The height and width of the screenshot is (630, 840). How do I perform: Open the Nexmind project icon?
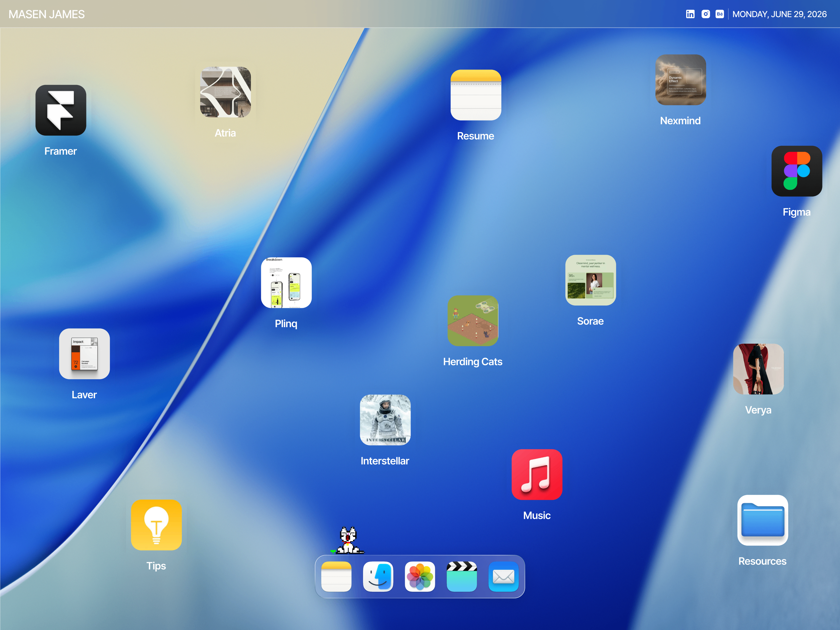coord(680,80)
